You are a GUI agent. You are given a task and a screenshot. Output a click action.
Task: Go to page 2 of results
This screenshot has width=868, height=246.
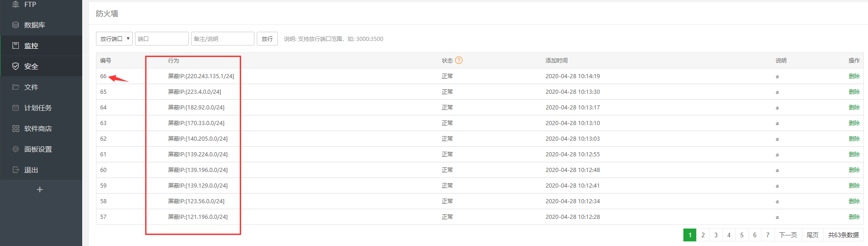703,235
